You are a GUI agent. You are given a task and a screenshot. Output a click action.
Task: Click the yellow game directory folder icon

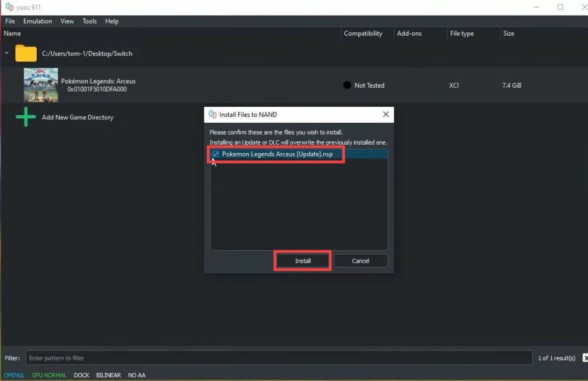click(x=26, y=53)
